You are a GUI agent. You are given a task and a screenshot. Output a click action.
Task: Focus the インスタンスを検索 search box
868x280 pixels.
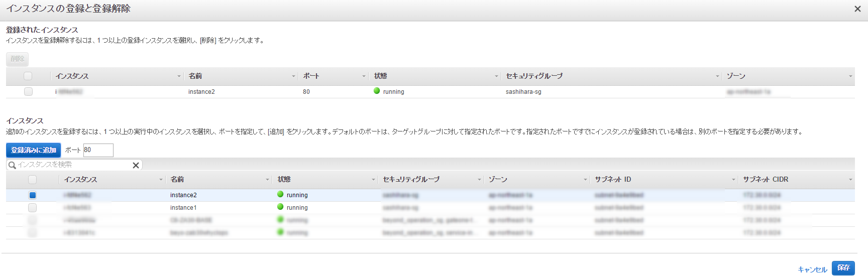(74, 165)
